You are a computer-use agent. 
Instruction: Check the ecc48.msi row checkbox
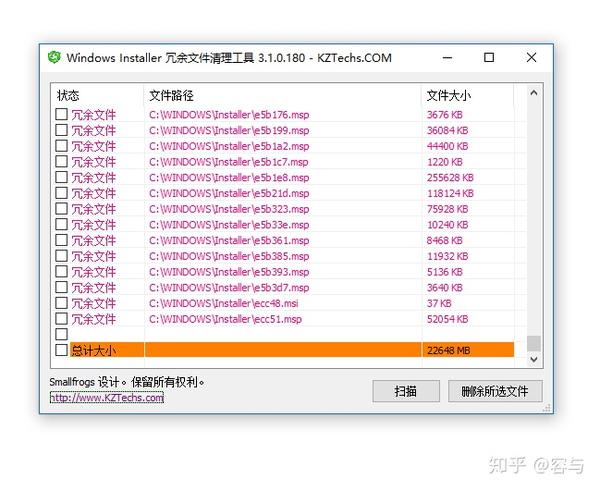click(61, 303)
